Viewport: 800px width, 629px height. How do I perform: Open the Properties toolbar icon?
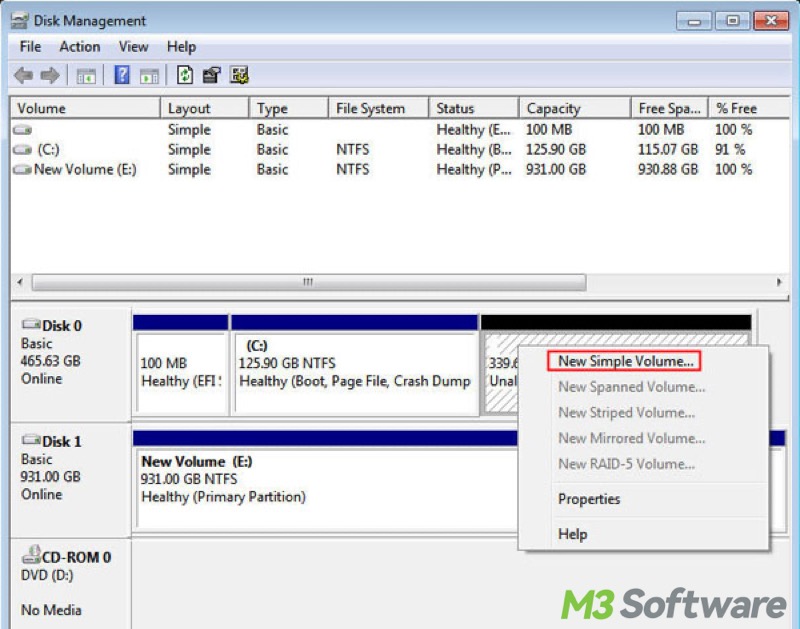tap(212, 75)
